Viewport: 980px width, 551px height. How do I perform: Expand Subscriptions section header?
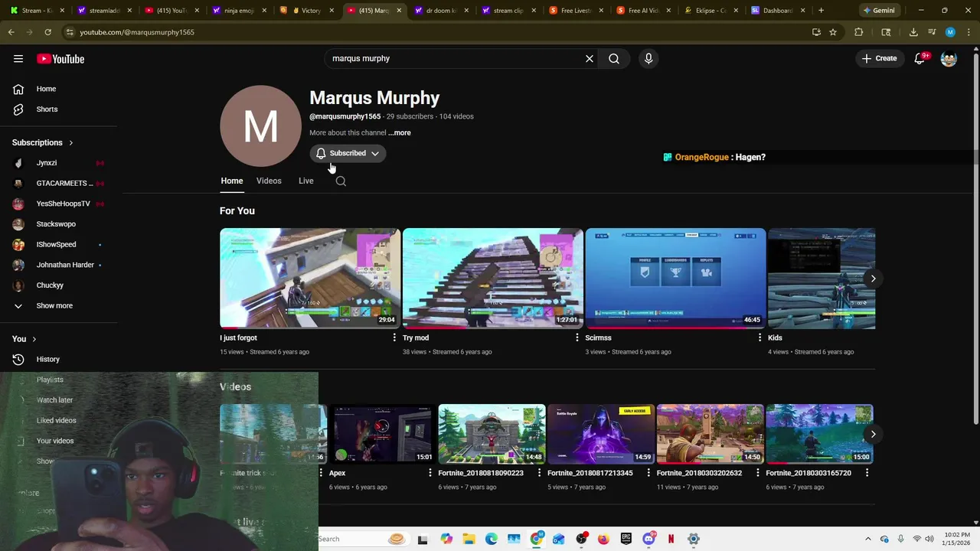point(43,142)
